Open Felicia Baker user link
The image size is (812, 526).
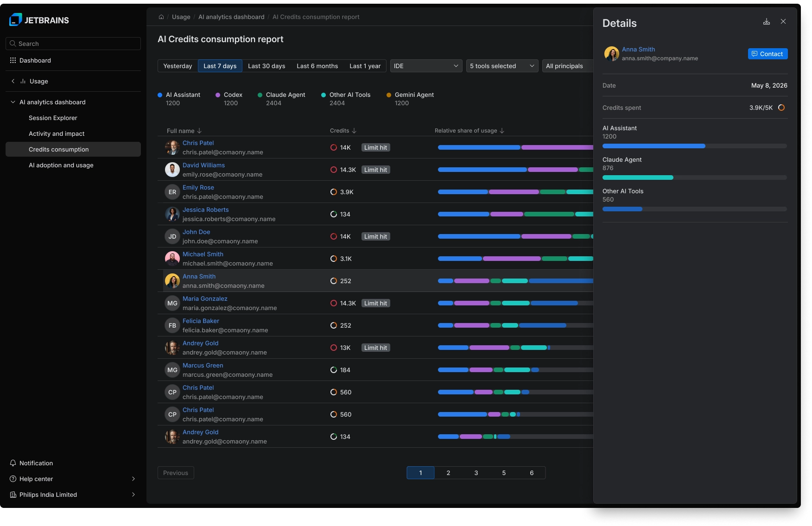coord(201,321)
